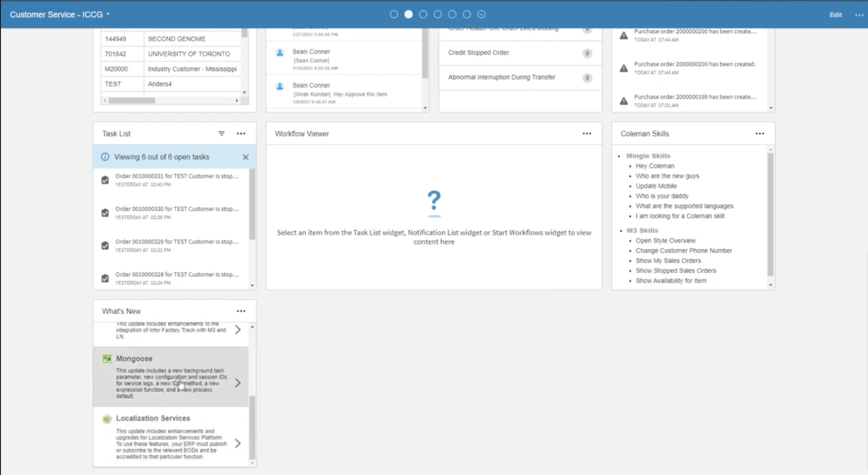Image resolution: width=868 pixels, height=475 pixels.
Task: Select the first page indicator dot
Action: [x=394, y=14]
